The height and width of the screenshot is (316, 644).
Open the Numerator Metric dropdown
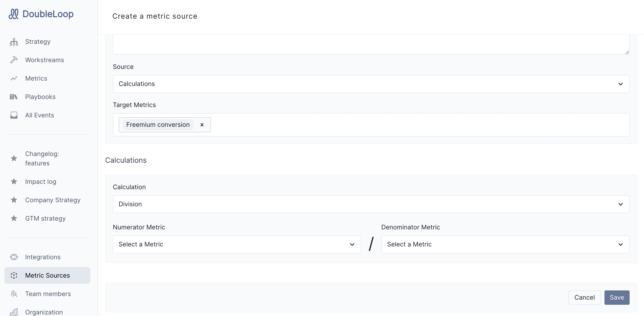(237, 244)
